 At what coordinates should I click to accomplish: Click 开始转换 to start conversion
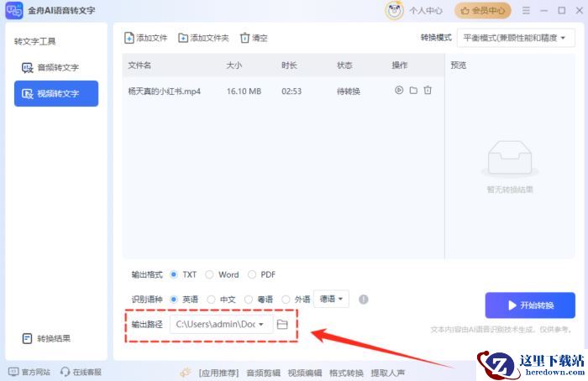pyautogui.click(x=530, y=305)
